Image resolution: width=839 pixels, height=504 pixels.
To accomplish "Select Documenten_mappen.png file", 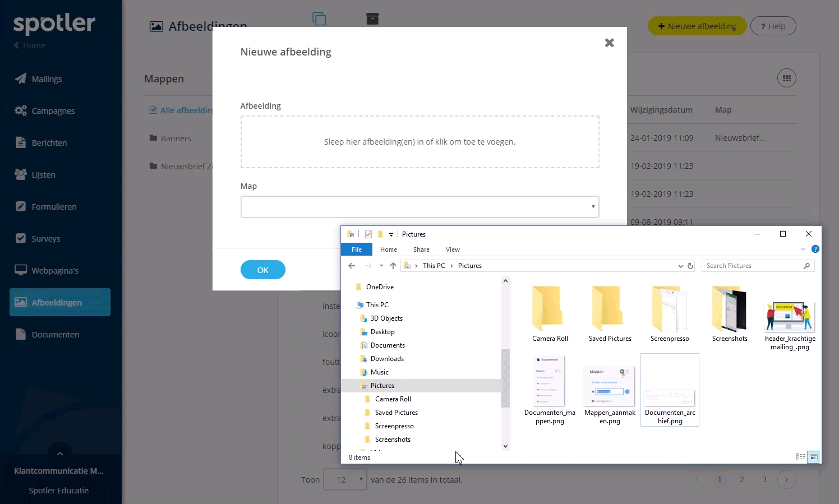I will pos(550,381).
